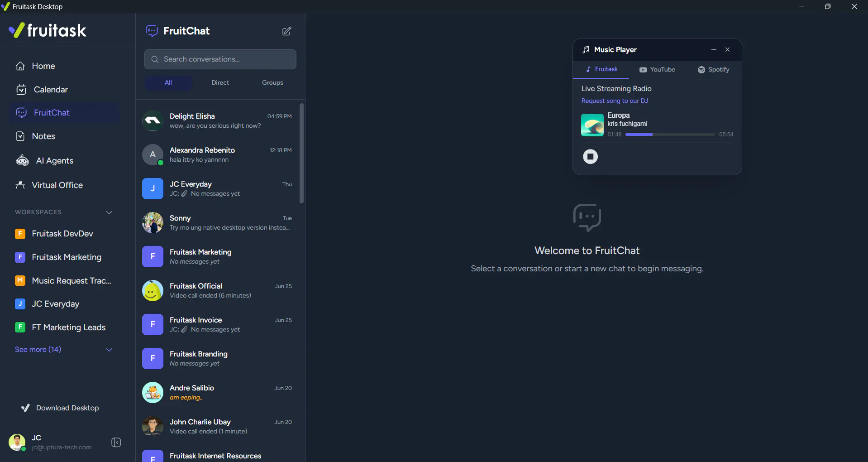Open FT Marketing Leads workspace
The width and height of the screenshot is (868, 462).
tap(64, 327)
